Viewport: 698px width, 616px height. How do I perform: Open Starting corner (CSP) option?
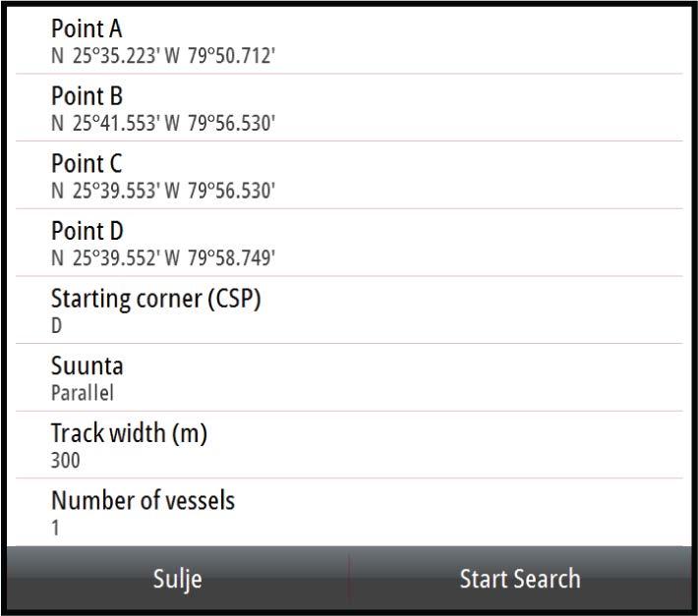(349, 310)
